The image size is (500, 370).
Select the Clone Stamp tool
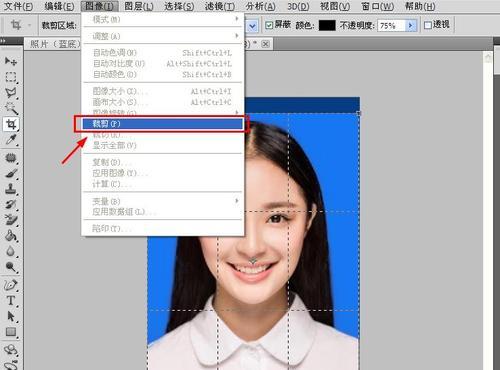(x=11, y=189)
